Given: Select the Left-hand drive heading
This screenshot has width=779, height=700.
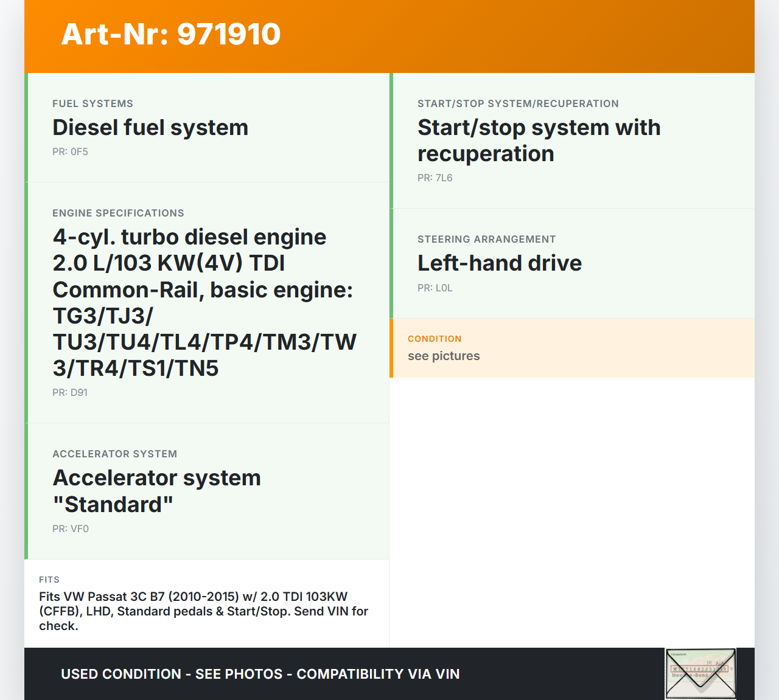Looking at the screenshot, I should [x=499, y=263].
